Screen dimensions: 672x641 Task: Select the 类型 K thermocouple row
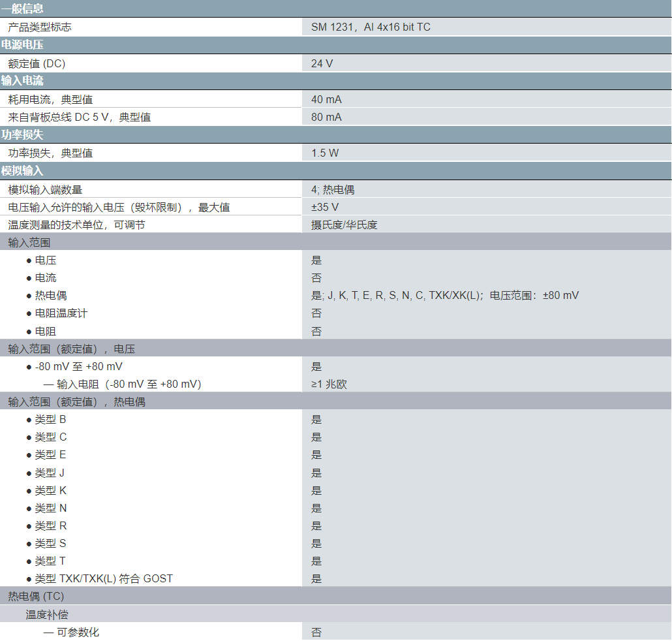pos(50,490)
